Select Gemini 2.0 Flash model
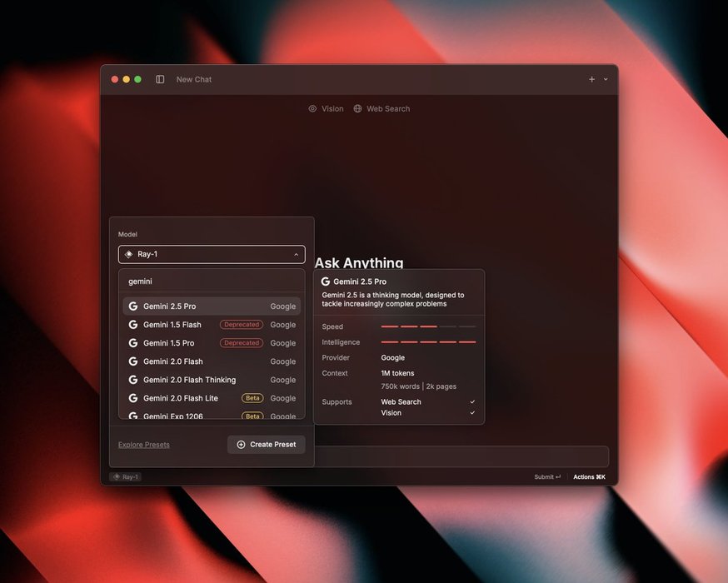728x583 pixels. [x=212, y=361]
